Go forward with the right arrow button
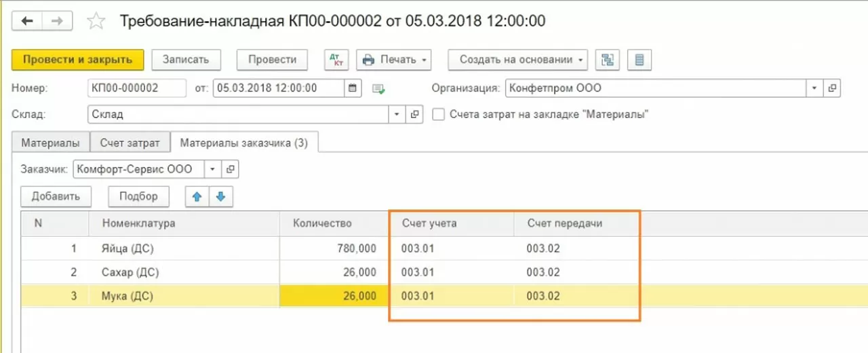The height and width of the screenshot is (353, 868). pos(57,20)
